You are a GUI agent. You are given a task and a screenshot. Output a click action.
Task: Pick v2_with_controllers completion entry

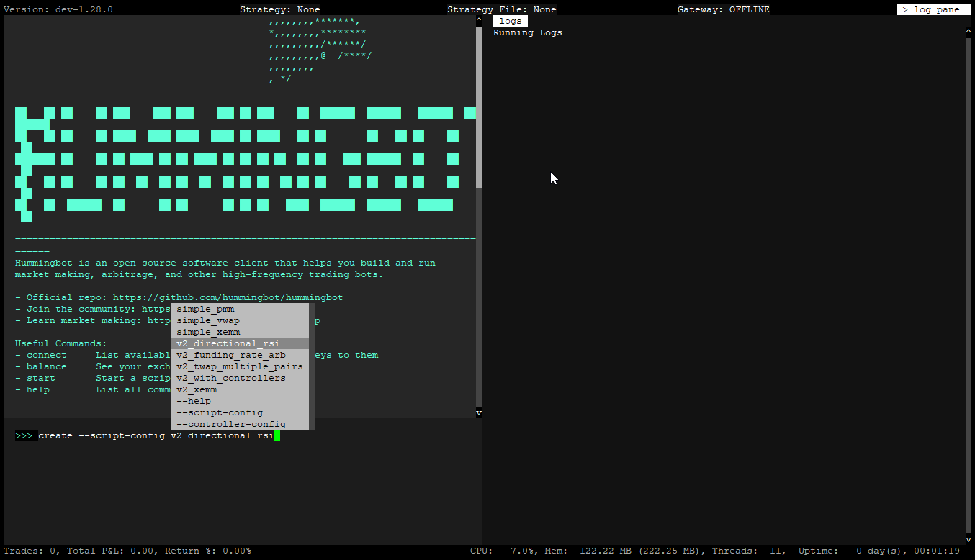point(231,378)
